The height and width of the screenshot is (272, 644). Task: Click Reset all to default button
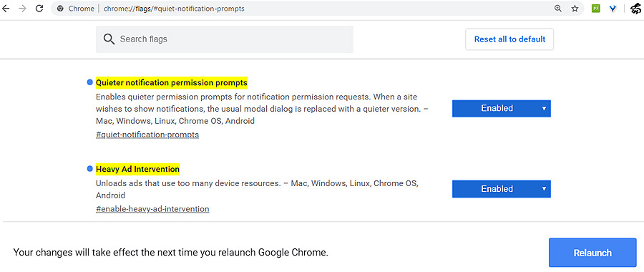(509, 39)
